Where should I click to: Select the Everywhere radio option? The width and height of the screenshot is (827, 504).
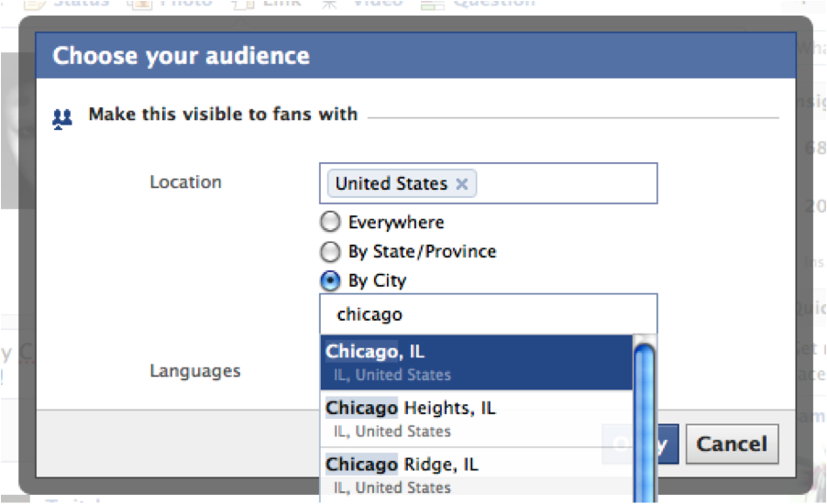(x=330, y=223)
